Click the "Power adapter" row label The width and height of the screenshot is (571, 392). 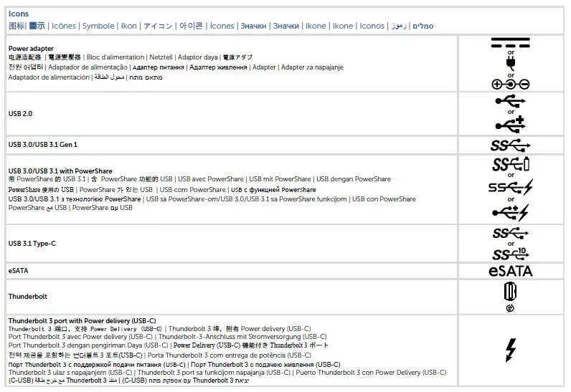click(31, 48)
